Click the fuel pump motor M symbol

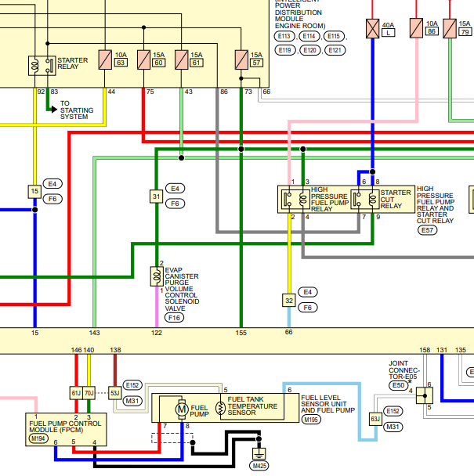point(182,409)
